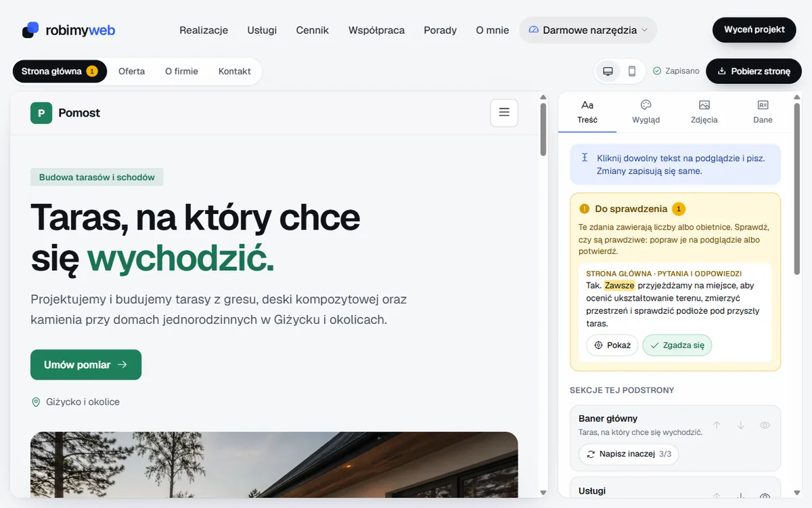The width and height of the screenshot is (812, 508).
Task: Select the O firmie page tab
Action: click(x=181, y=71)
